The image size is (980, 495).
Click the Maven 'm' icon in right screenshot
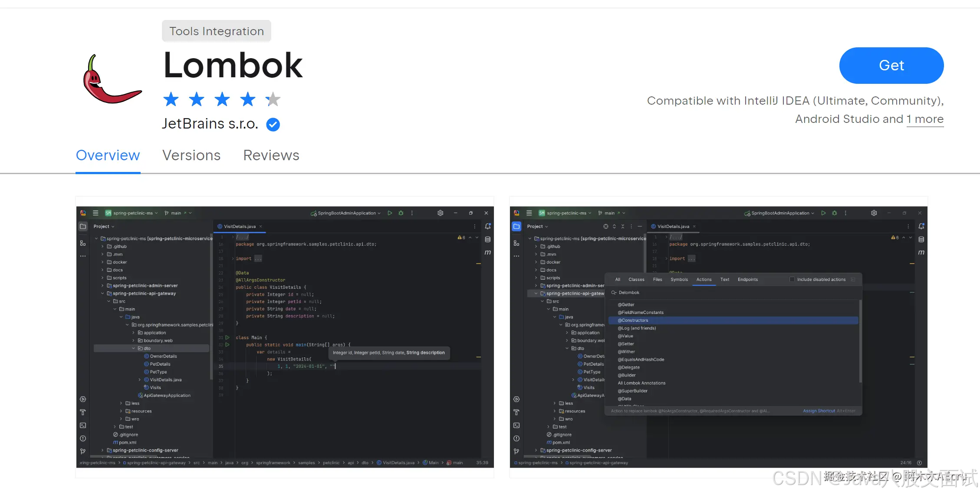(921, 252)
